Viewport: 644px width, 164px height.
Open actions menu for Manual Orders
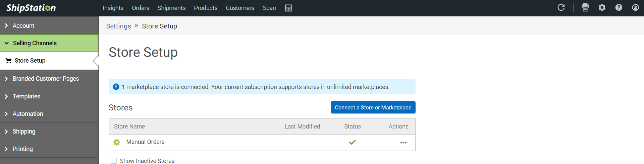[403, 143]
